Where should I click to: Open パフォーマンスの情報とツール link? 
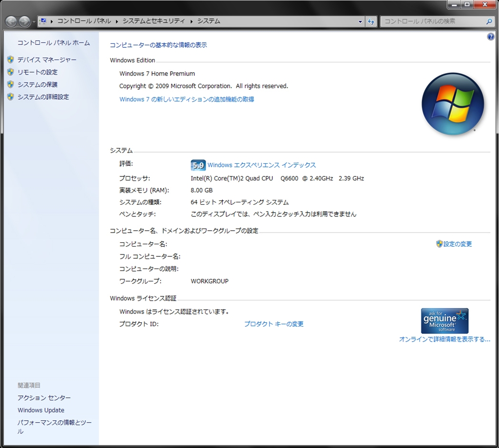click(x=55, y=427)
